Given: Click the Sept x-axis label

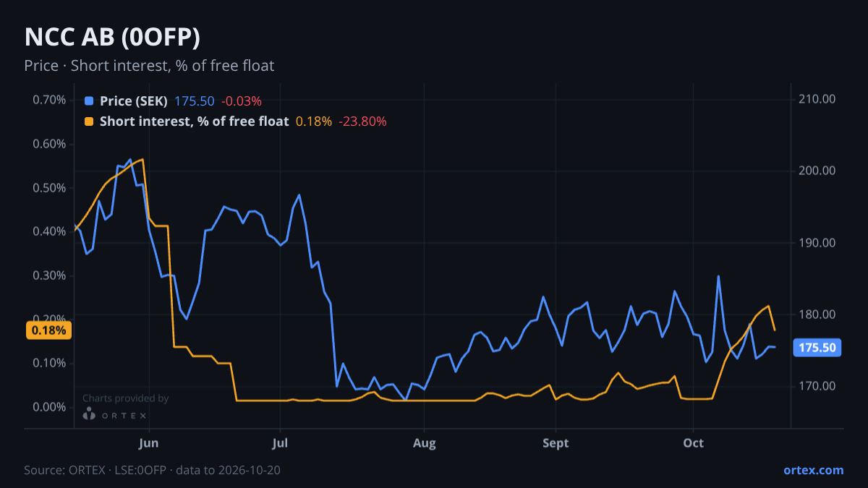Looking at the screenshot, I should tap(555, 443).
